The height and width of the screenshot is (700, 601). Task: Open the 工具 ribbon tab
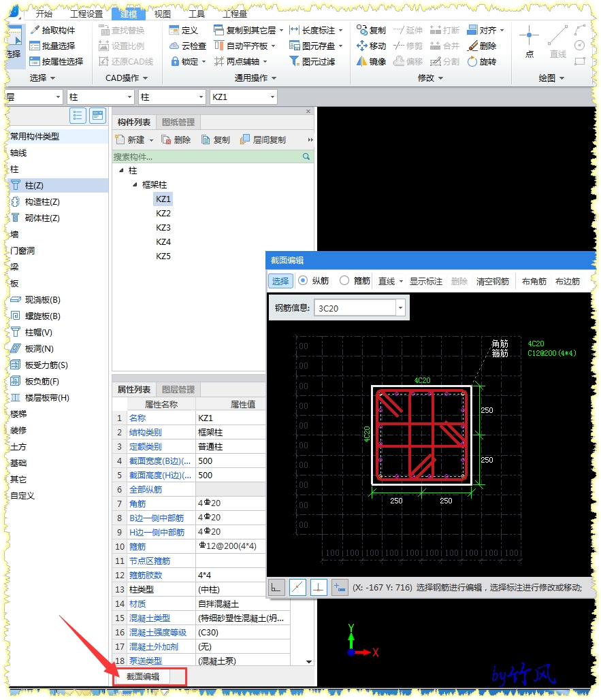pos(197,14)
